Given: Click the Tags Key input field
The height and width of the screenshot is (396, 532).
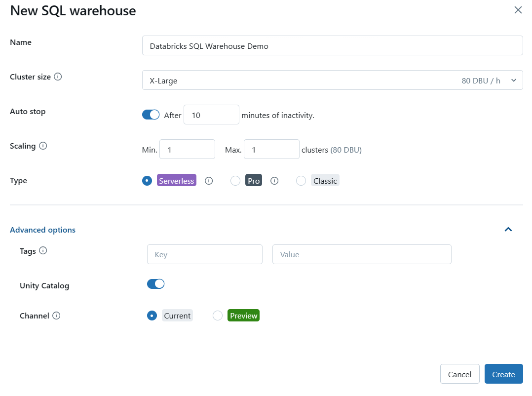Looking at the screenshot, I should (x=204, y=254).
